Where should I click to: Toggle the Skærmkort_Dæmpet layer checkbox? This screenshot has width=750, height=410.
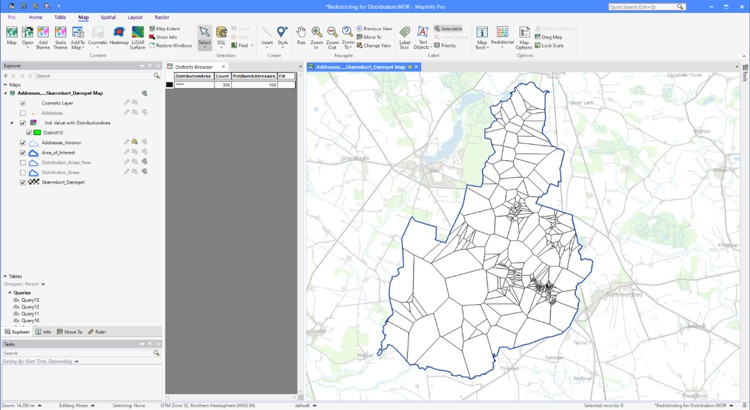23,183
